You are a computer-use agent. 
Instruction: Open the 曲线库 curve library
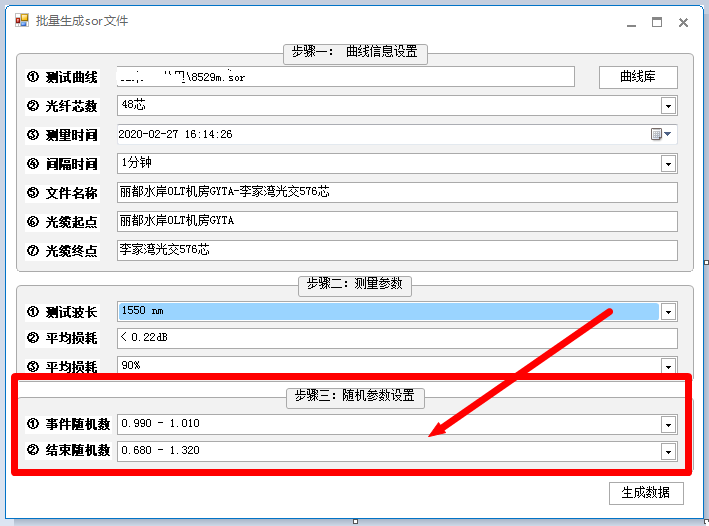coord(638,77)
